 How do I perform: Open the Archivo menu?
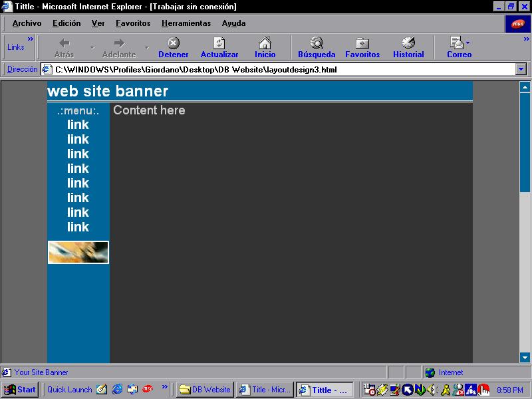(27, 23)
